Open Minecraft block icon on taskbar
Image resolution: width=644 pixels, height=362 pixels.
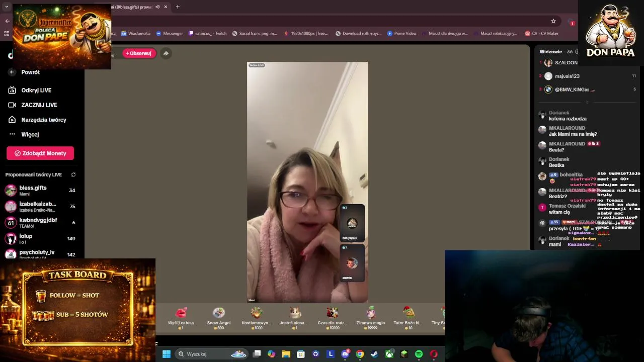tap(404, 354)
